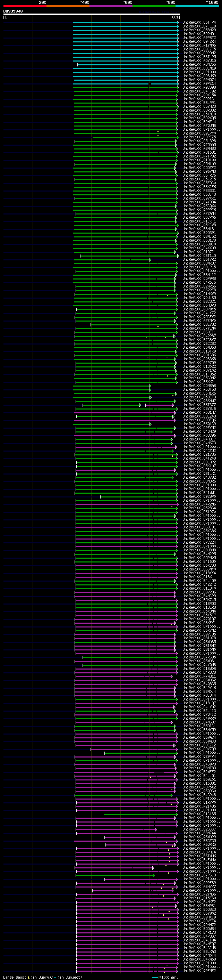Click the UniRef100_C1MKV9 label
Viewport: 222px width, 980px height.
(199, 294)
